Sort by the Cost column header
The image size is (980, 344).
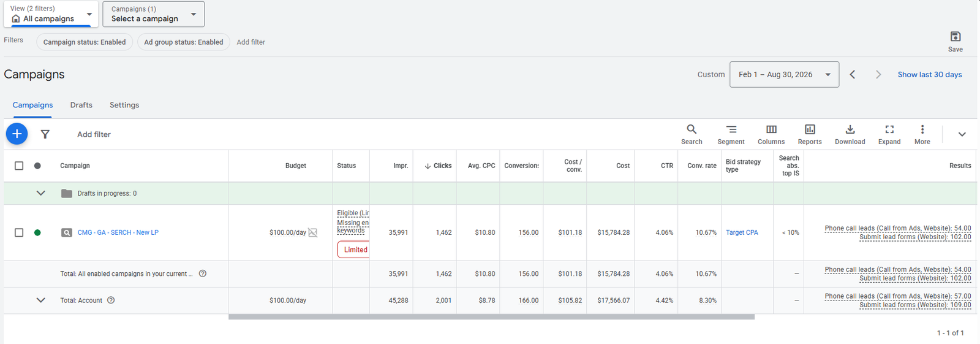[x=623, y=166]
